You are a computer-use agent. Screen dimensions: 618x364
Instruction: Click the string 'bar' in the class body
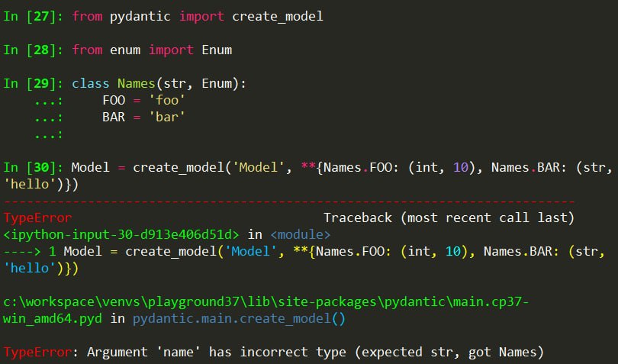coord(167,117)
